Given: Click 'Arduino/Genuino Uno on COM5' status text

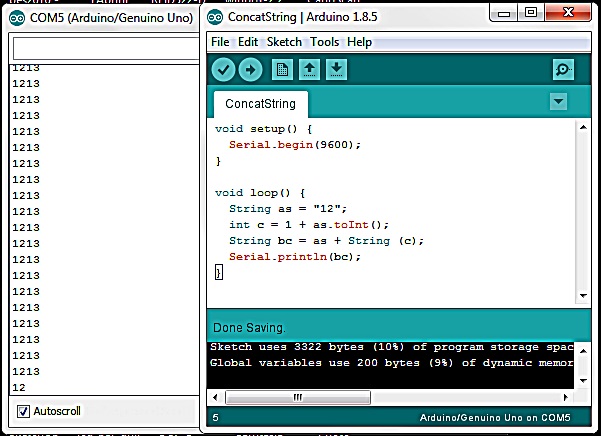Looking at the screenshot, I should tap(495, 418).
